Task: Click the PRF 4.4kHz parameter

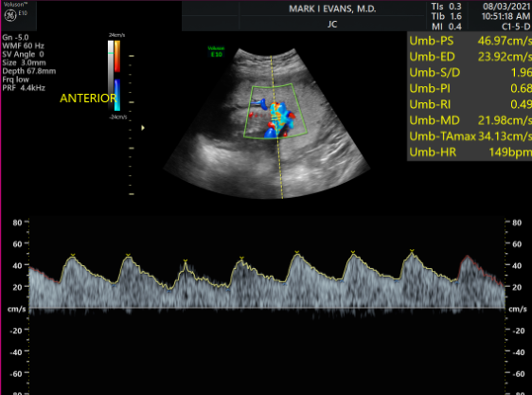Action: click(24, 88)
